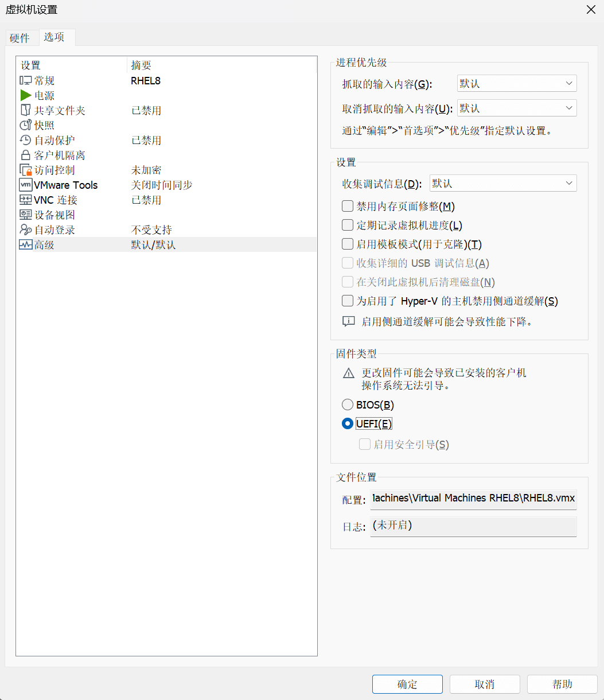Open help with 帮助 button

point(562,685)
